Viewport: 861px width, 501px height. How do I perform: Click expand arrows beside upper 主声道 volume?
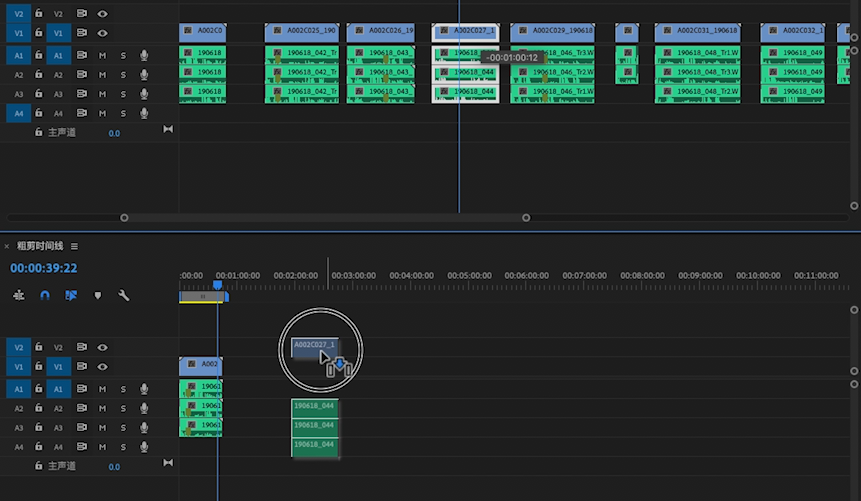[x=167, y=130]
